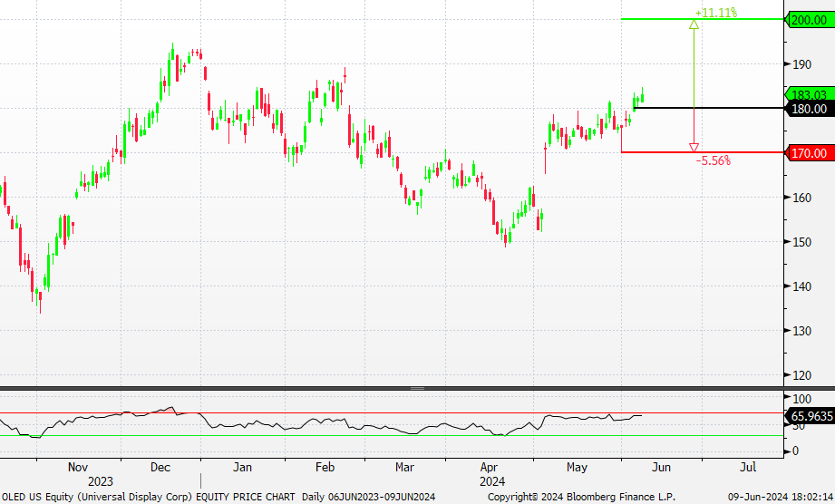This screenshot has height=504, width=835.
Task: Select the red 170.00 price tag
Action: [x=809, y=153]
